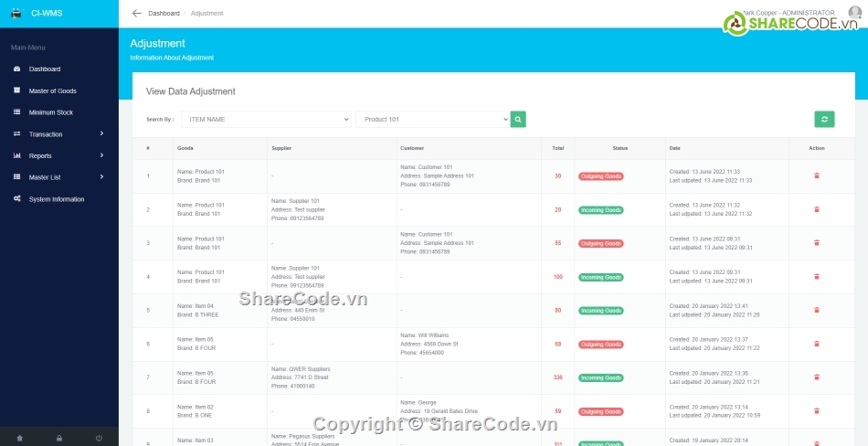Delete row 6 with total 68
The height and width of the screenshot is (446, 868).
(x=817, y=344)
